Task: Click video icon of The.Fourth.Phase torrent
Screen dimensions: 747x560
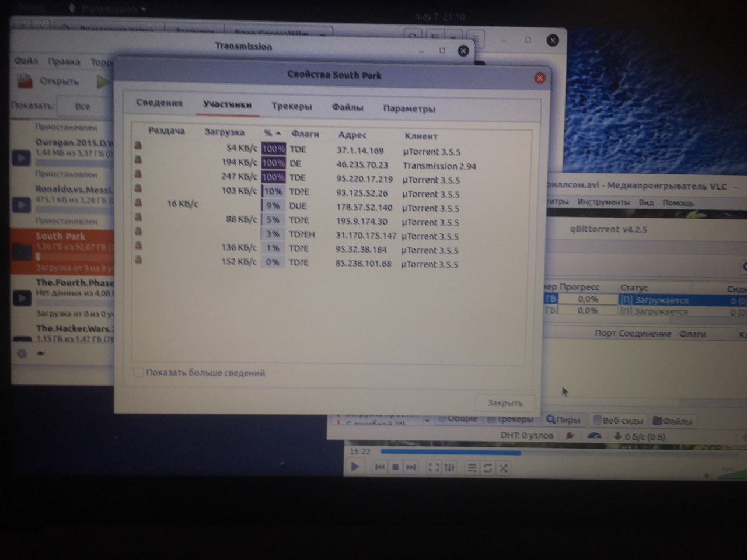Action: tap(22, 298)
